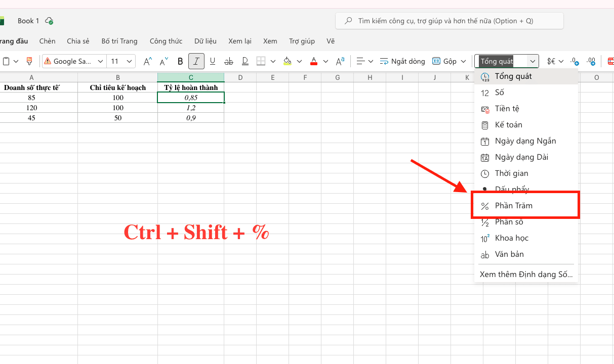Expand the Gộp merge options arrow
This screenshot has height=364, width=614.
[463, 61]
